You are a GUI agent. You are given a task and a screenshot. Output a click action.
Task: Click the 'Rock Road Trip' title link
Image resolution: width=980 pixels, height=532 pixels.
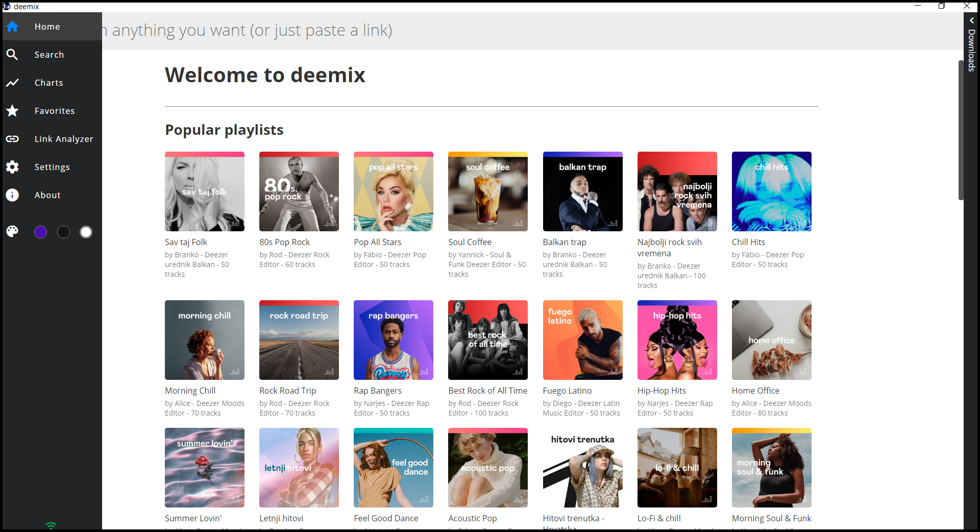(288, 391)
